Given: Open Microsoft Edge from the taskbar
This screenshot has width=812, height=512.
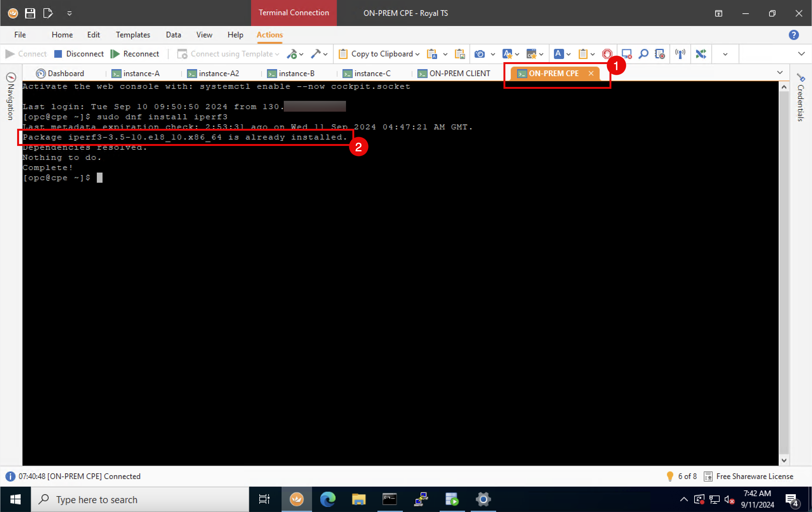Looking at the screenshot, I should (x=327, y=499).
